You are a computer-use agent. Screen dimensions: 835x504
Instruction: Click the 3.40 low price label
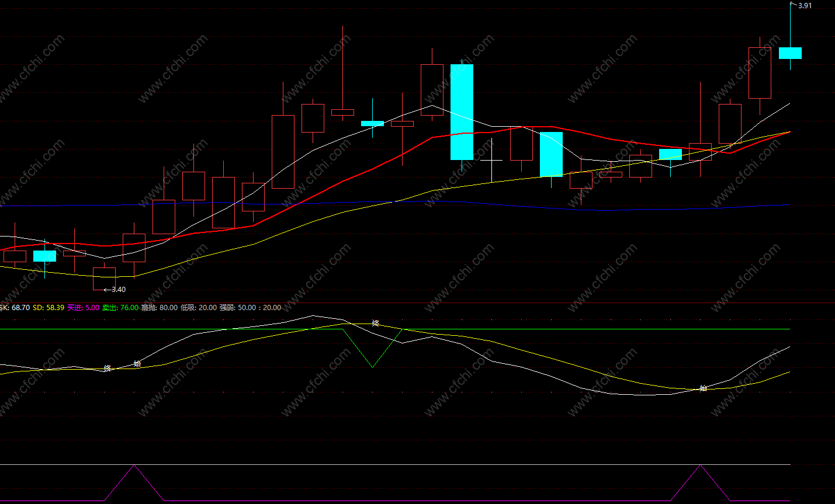pos(118,290)
